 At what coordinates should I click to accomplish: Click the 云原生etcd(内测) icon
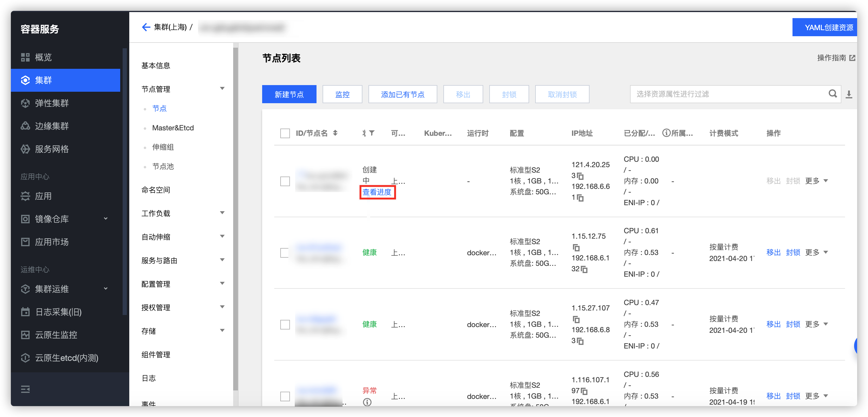pyautogui.click(x=25, y=358)
